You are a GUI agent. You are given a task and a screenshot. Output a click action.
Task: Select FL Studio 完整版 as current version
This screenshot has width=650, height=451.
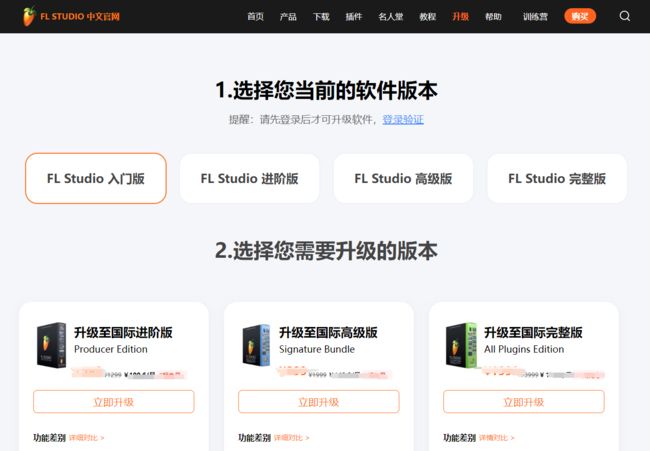coord(557,178)
